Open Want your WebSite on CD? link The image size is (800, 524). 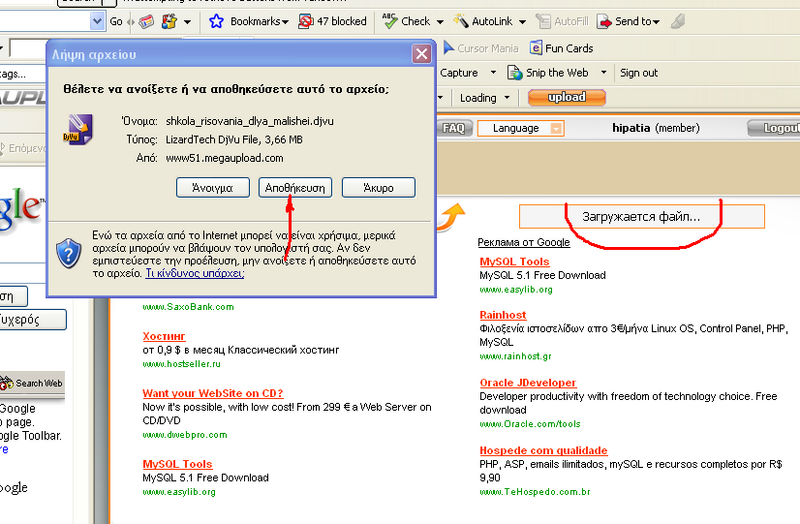coord(213,393)
